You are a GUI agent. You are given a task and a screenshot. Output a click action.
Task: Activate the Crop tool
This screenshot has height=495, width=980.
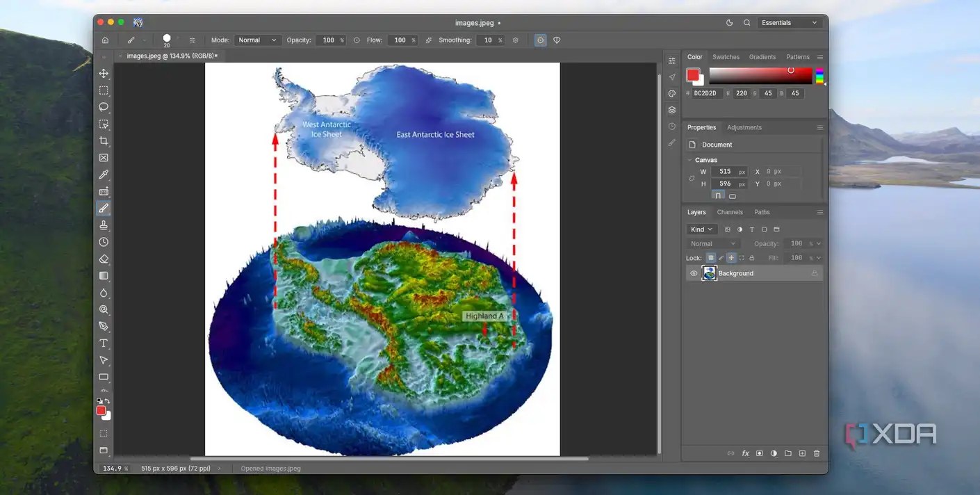[104, 141]
